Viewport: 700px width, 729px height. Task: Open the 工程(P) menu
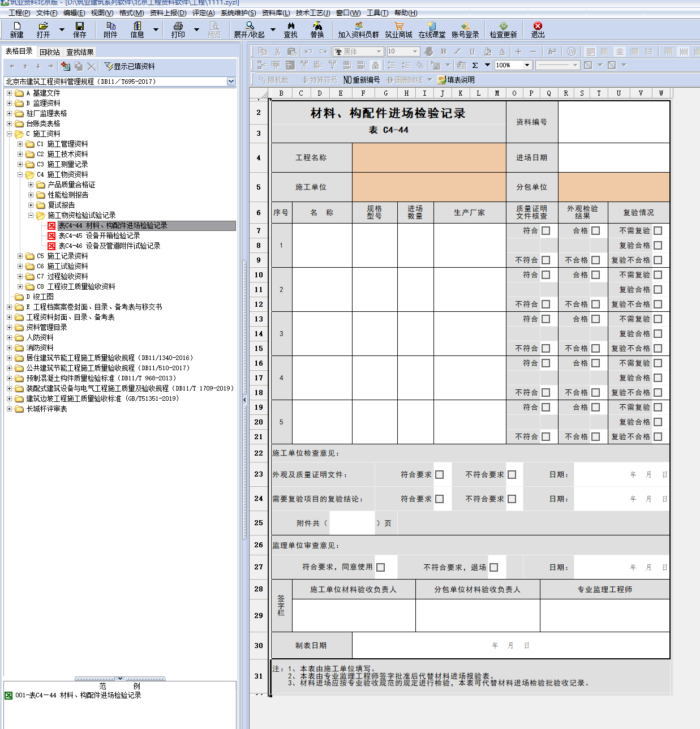[x=19, y=12]
